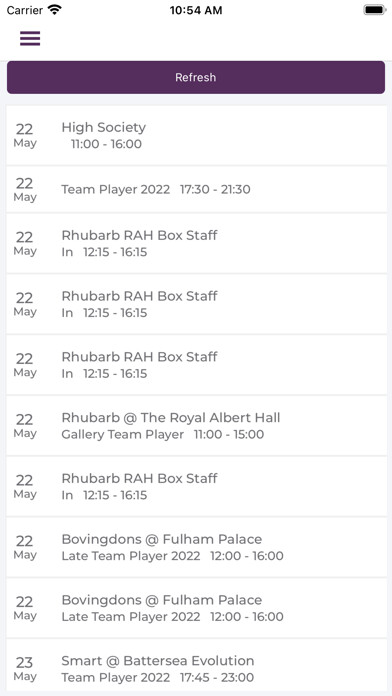Tap the 10:54 AM clock

[196, 10]
